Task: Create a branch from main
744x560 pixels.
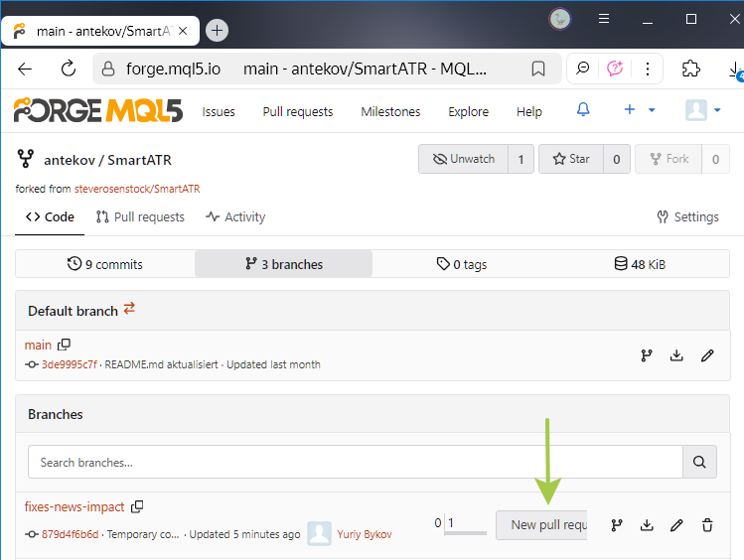Action: 647,355
